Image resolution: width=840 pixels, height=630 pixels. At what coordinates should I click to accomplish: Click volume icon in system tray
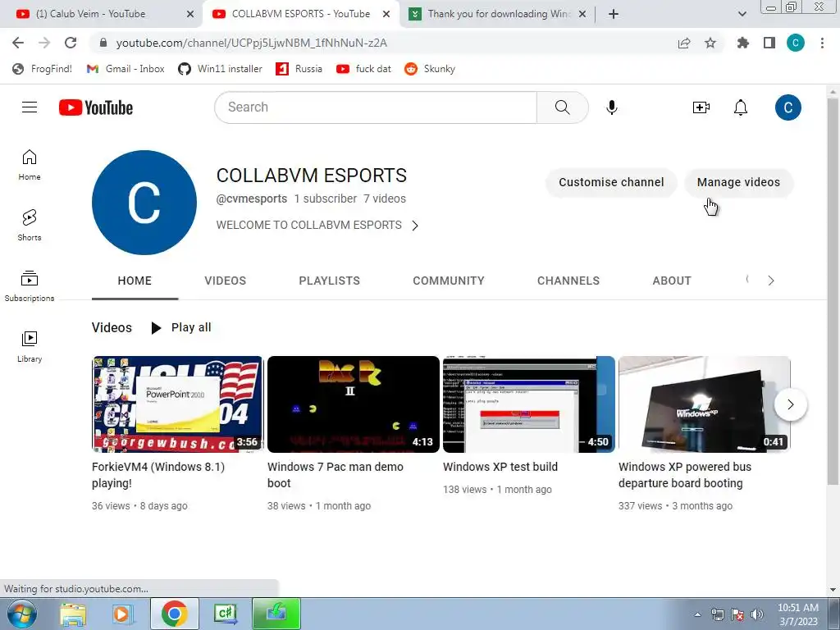coord(757,614)
